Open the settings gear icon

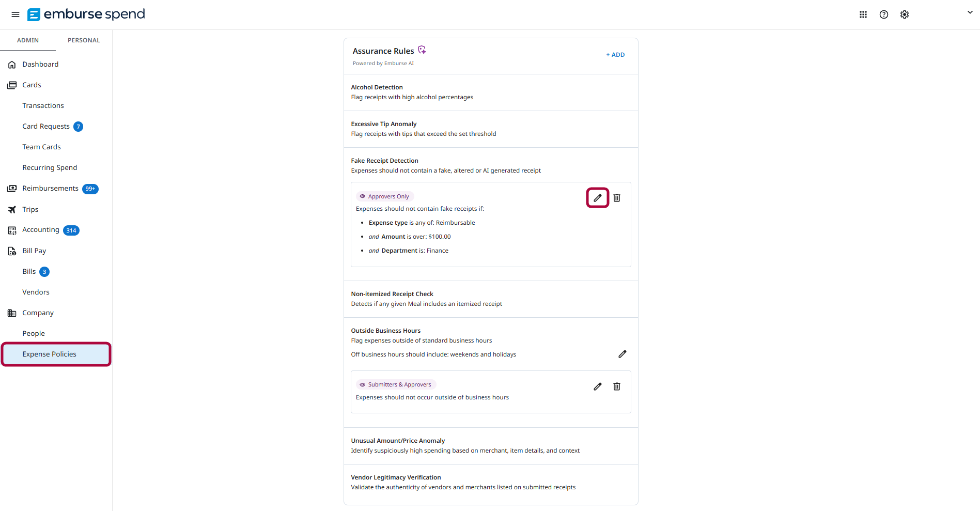point(905,14)
